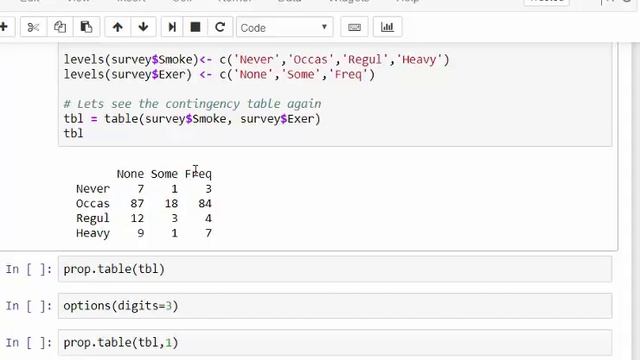Paste cells below icon
640x360 pixels.
(x=86, y=27)
